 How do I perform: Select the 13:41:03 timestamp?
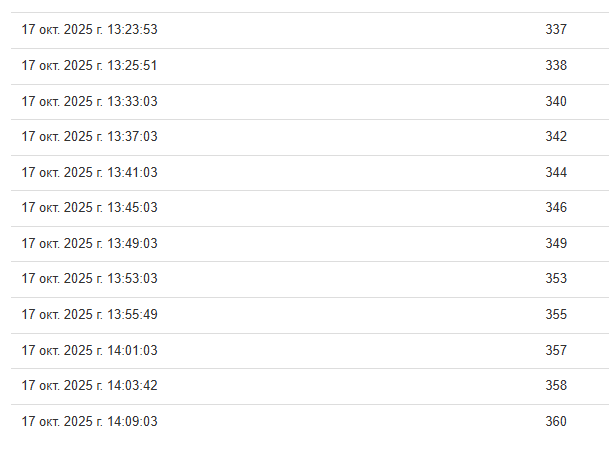tap(89, 173)
